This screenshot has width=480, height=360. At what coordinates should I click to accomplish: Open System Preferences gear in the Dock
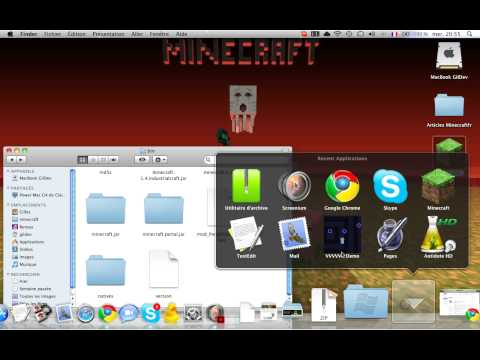(x=193, y=313)
